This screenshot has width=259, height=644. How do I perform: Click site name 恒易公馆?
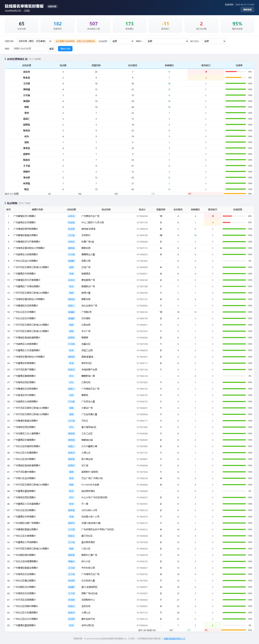[86, 261]
